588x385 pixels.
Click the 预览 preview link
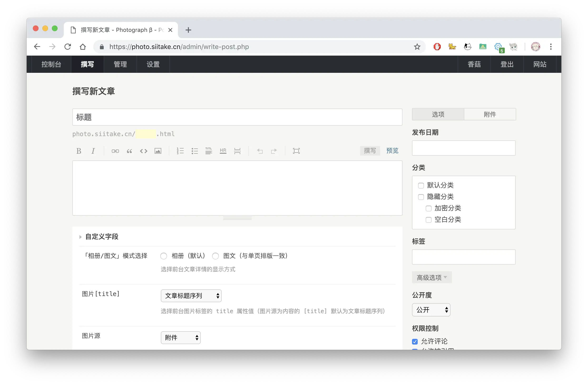(392, 150)
